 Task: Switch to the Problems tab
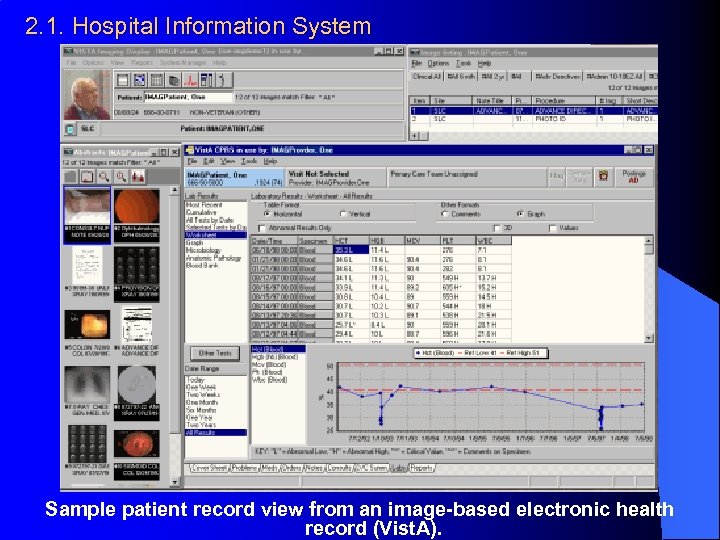pyautogui.click(x=245, y=468)
